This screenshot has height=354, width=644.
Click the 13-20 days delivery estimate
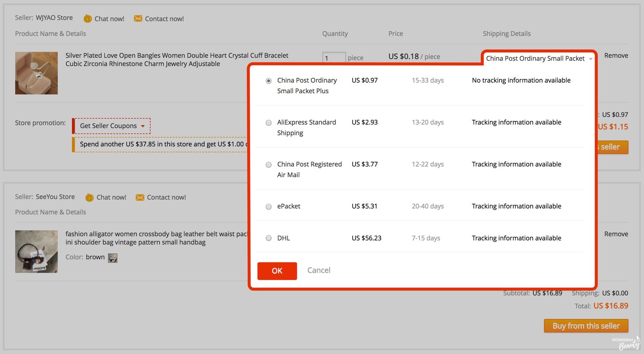428,122
